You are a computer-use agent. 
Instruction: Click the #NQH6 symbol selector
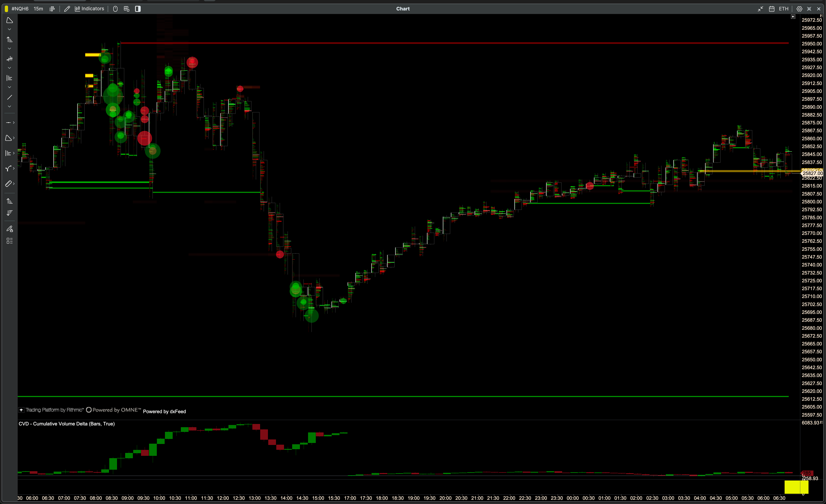tap(20, 9)
